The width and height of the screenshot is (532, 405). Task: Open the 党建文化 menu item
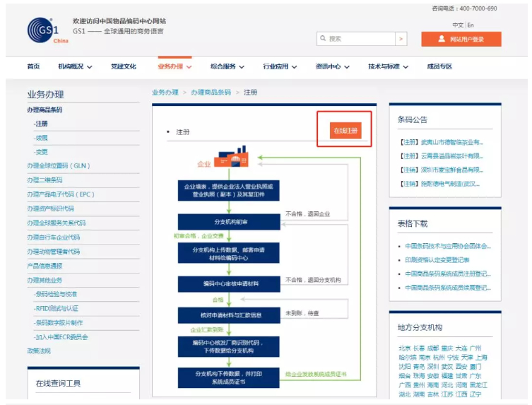[x=123, y=66]
